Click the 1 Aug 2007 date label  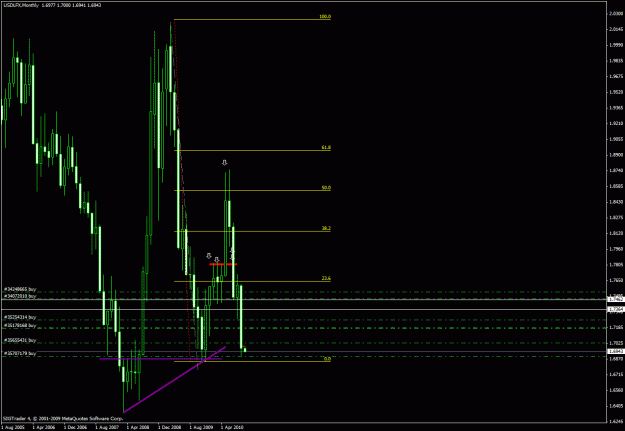pos(106,427)
